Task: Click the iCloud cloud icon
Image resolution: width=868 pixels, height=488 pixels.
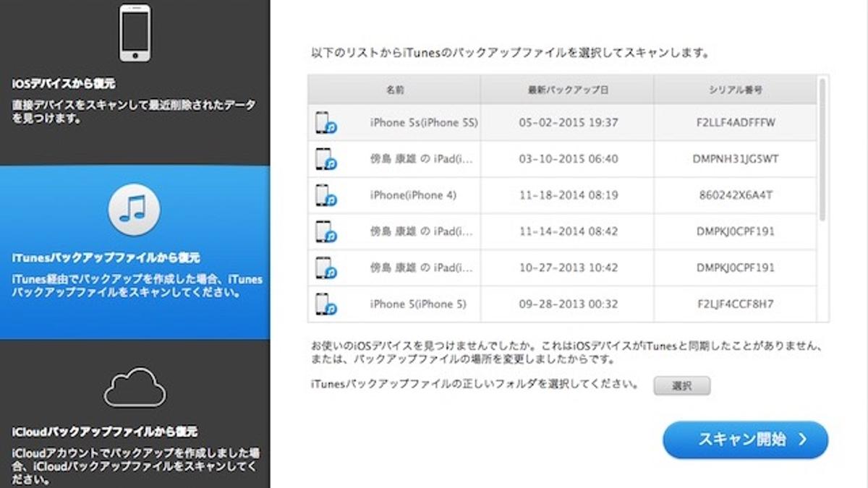Action: tap(135, 389)
